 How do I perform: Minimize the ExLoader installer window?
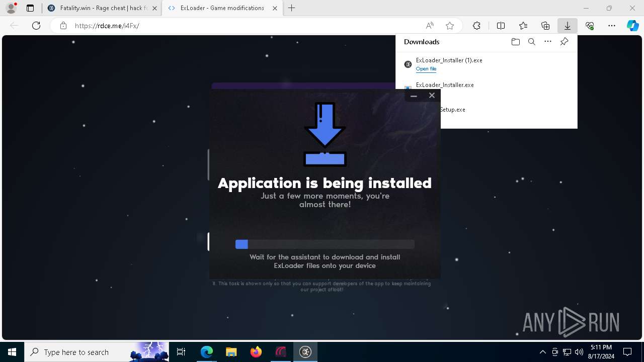(x=414, y=96)
